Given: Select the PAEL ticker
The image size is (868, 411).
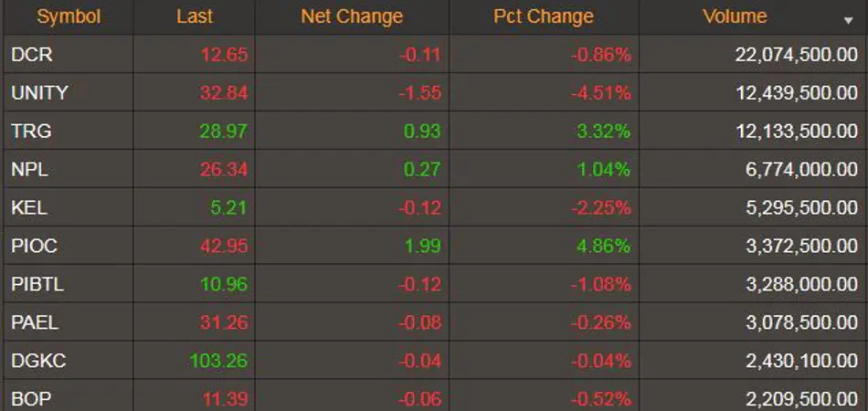Looking at the screenshot, I should [x=35, y=322].
